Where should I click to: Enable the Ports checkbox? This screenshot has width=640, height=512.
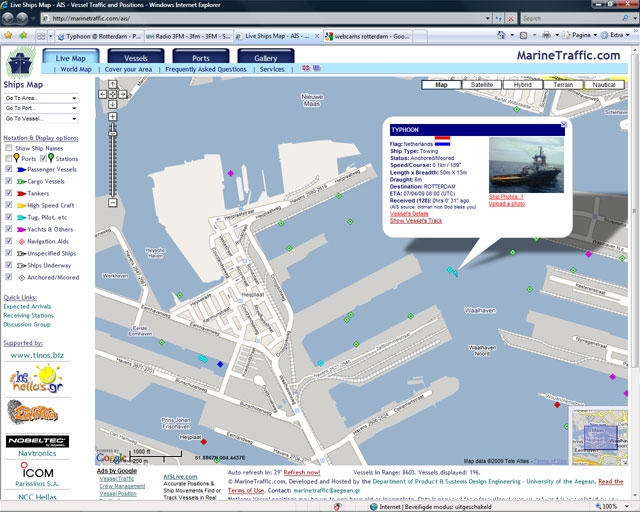click(9, 158)
